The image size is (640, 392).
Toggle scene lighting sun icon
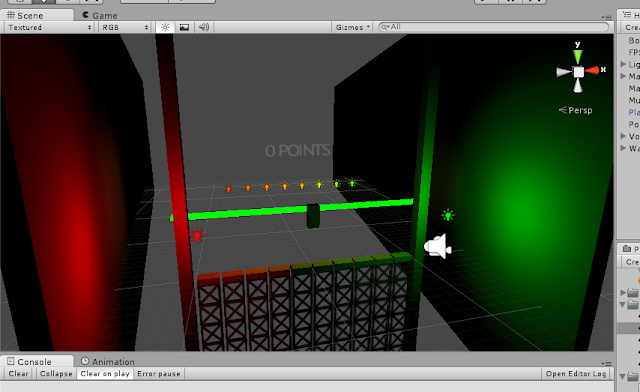165,27
